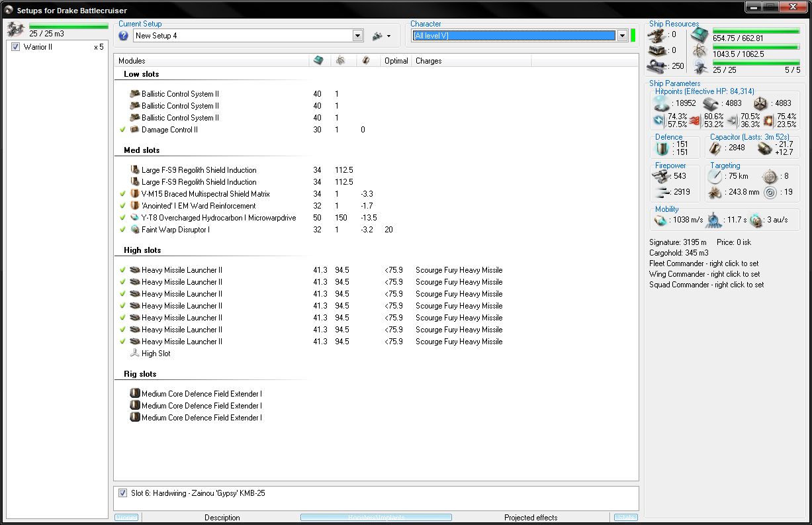Click the Optimal column header
The image size is (812, 525).
[x=396, y=61]
